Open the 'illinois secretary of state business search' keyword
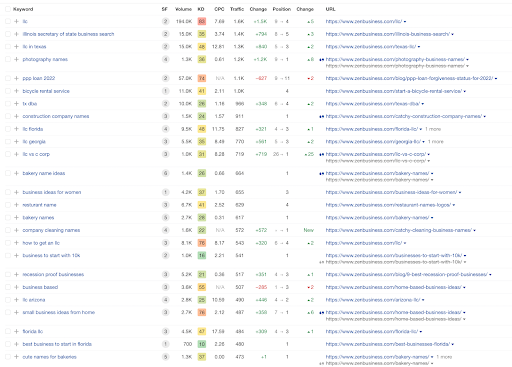Viewport: 512px width, 367px height. pyautogui.click(x=68, y=34)
